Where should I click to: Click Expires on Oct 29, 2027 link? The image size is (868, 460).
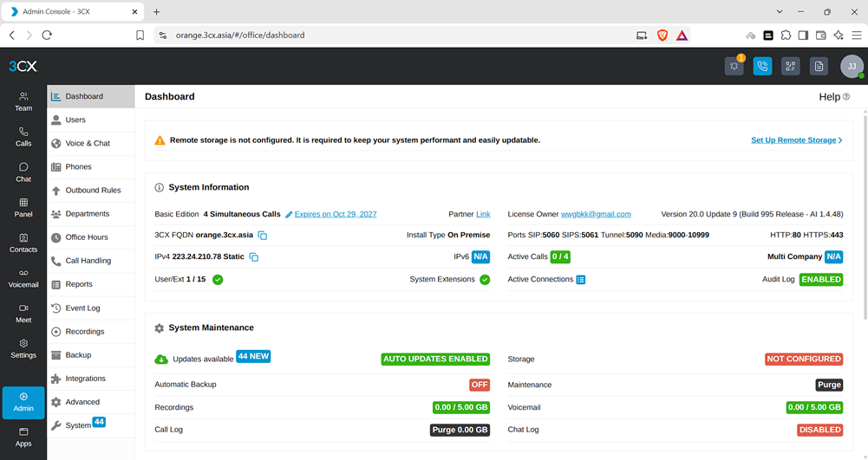click(336, 215)
